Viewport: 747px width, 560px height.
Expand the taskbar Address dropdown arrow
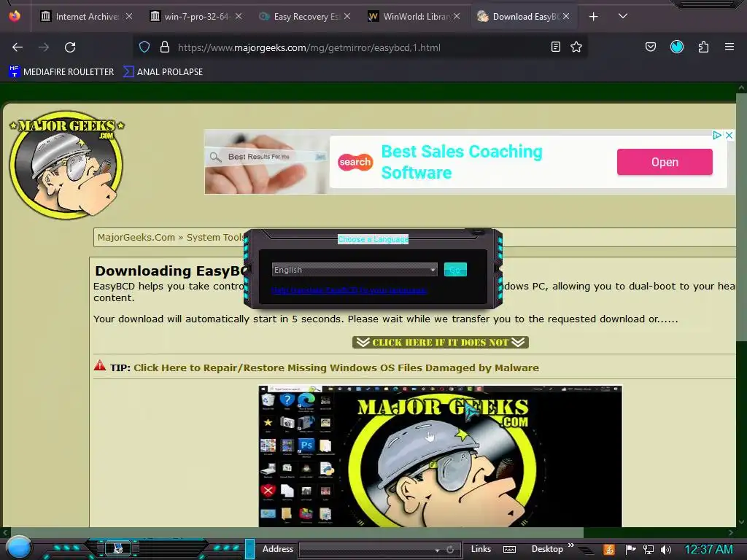pyautogui.click(x=438, y=550)
